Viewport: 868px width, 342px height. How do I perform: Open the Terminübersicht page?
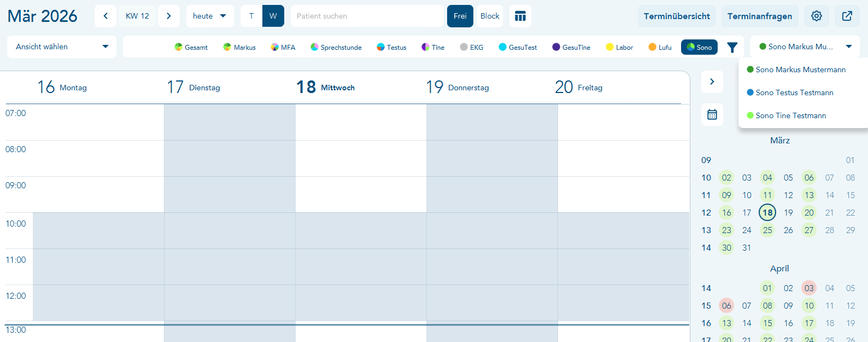click(x=677, y=16)
